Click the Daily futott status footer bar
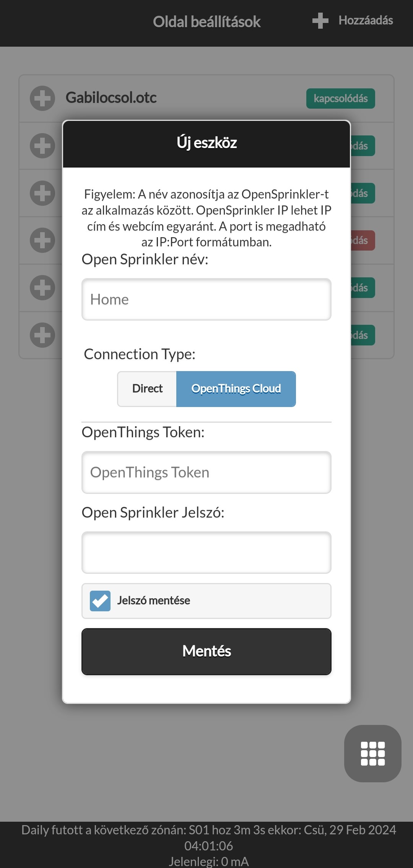 point(206,845)
